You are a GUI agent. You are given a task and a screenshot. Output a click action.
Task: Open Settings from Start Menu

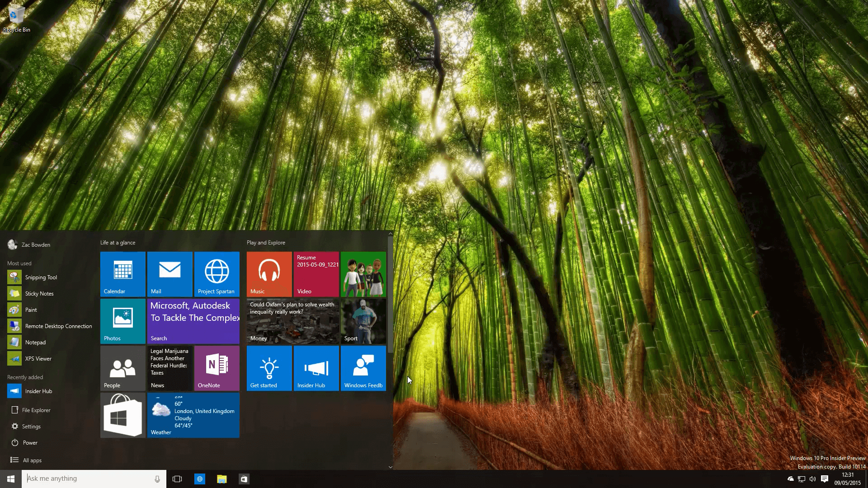click(31, 426)
